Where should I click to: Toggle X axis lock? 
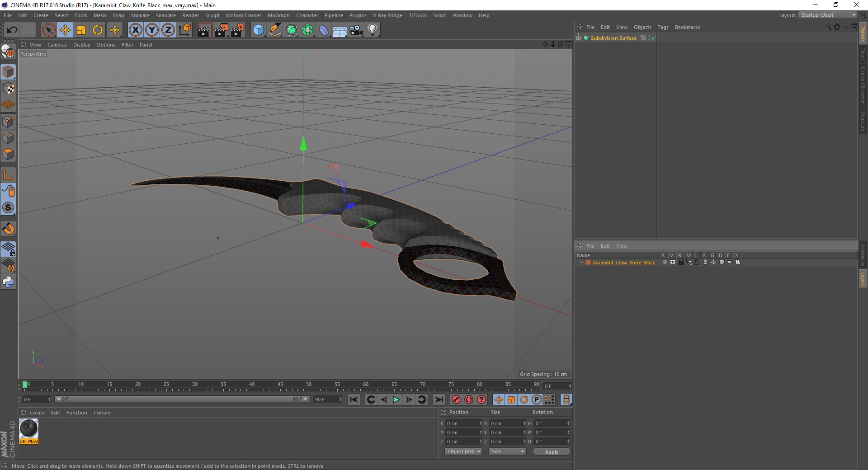[x=135, y=30]
